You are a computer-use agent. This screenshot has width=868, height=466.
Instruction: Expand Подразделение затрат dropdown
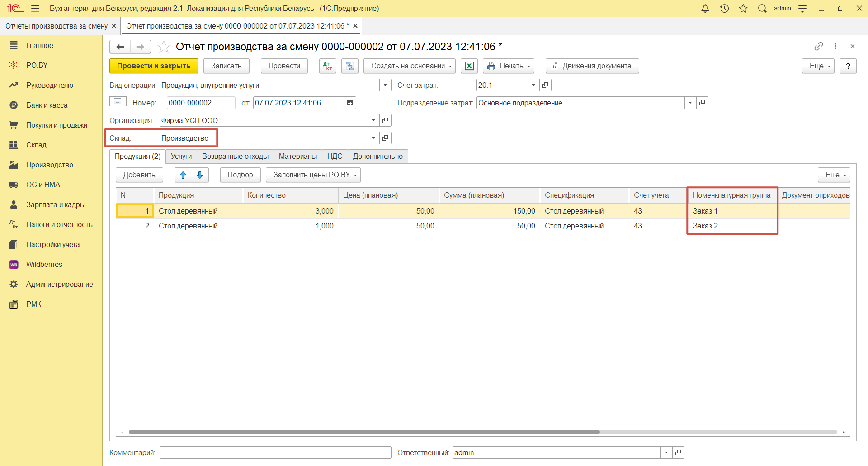(690, 103)
